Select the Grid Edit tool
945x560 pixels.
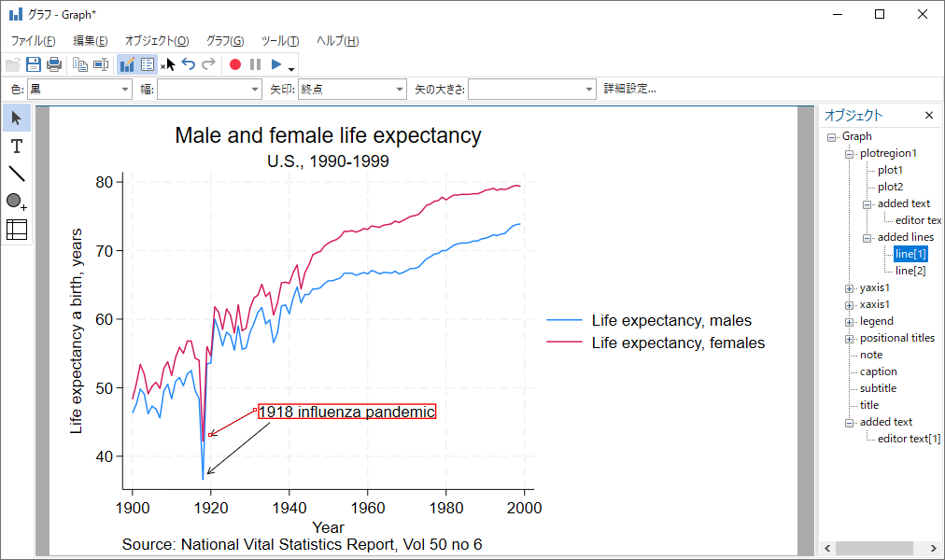[17, 230]
